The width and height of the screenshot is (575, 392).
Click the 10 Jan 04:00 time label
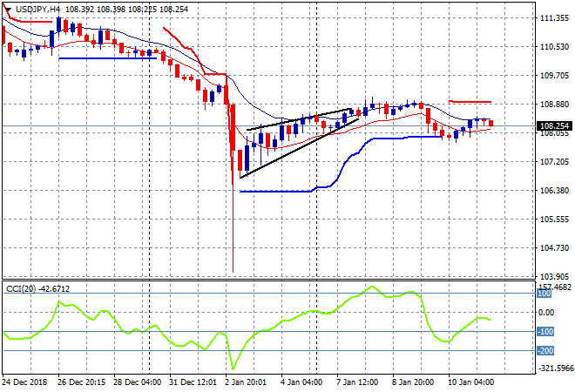(x=470, y=382)
